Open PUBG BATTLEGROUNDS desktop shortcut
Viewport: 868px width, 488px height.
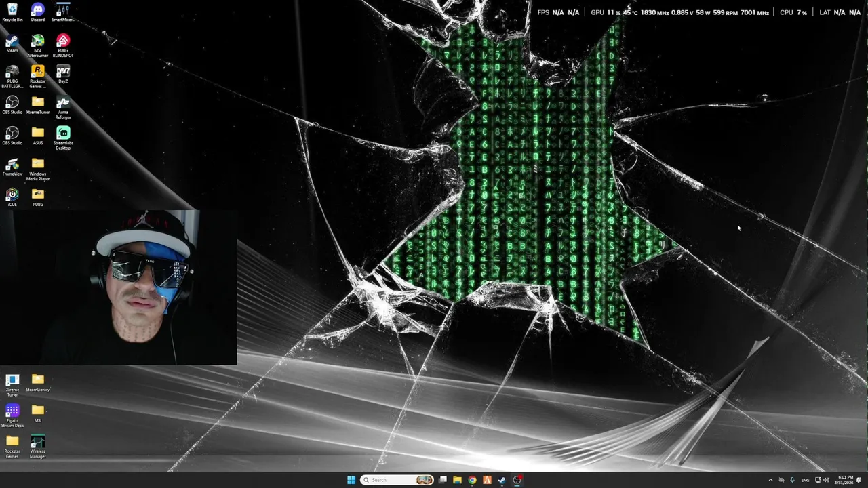pyautogui.click(x=12, y=77)
